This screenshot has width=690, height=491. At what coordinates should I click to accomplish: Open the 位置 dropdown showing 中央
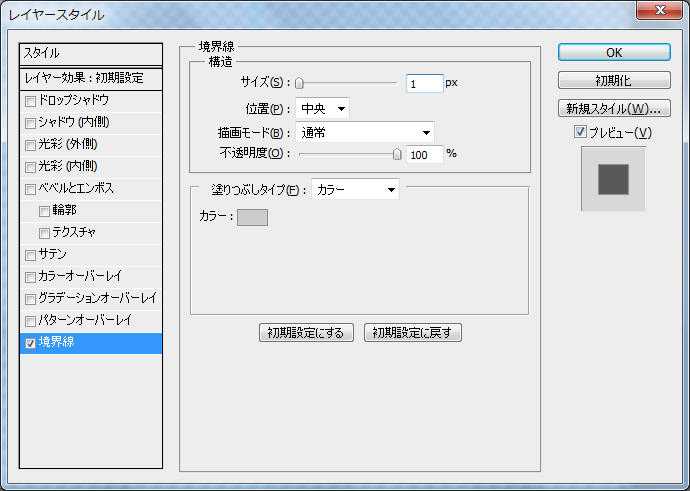pos(322,108)
